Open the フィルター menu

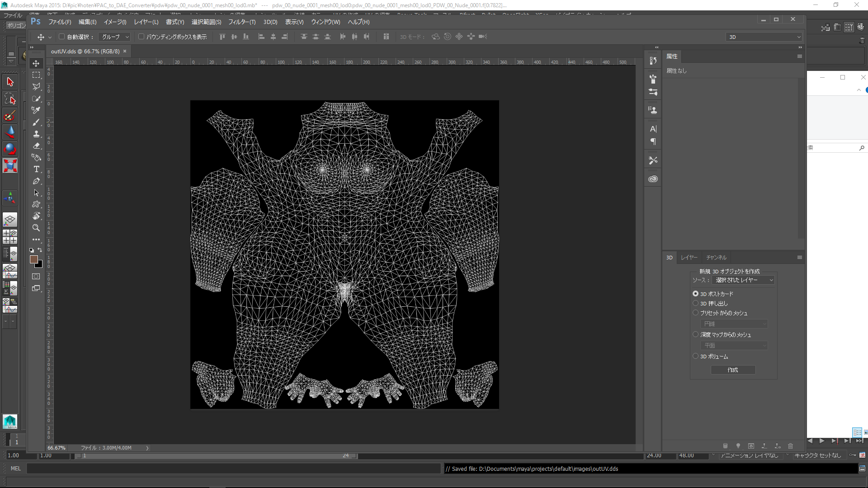click(241, 22)
